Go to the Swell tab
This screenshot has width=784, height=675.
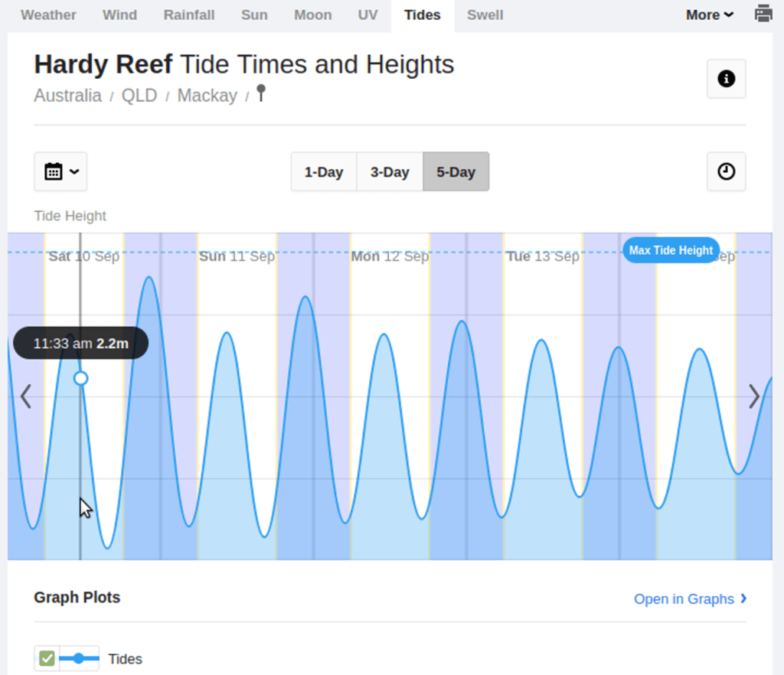[485, 15]
